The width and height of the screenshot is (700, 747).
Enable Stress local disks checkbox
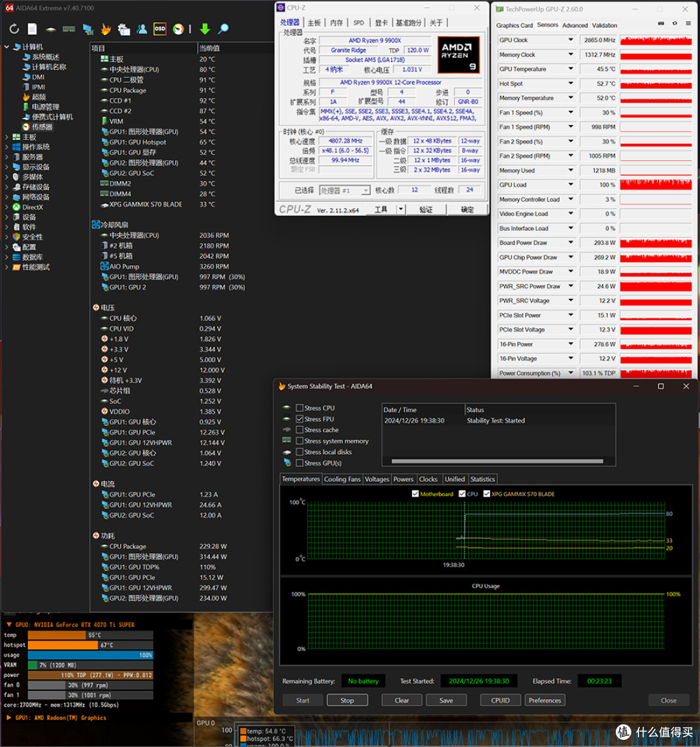point(299,451)
